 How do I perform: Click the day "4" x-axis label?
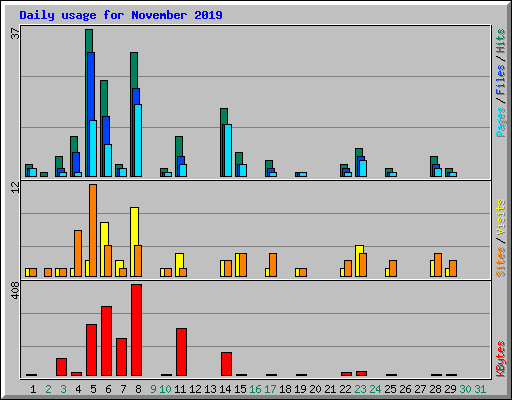pos(78,389)
